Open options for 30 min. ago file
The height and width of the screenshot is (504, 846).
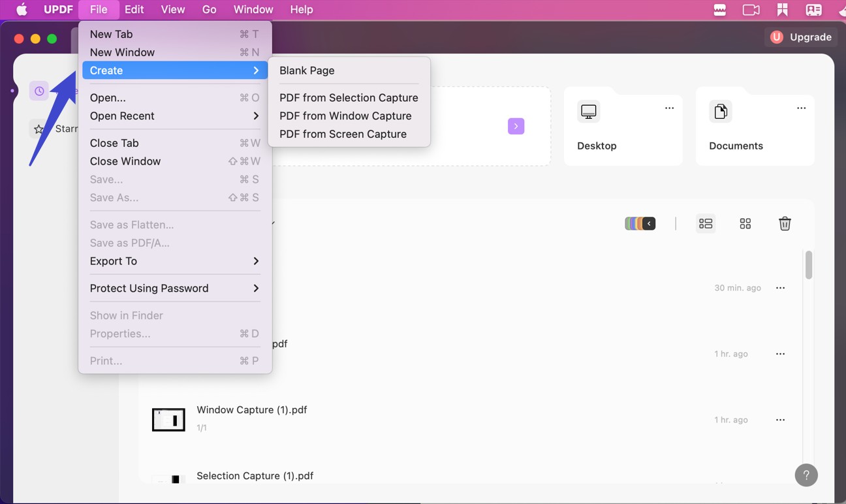click(780, 288)
